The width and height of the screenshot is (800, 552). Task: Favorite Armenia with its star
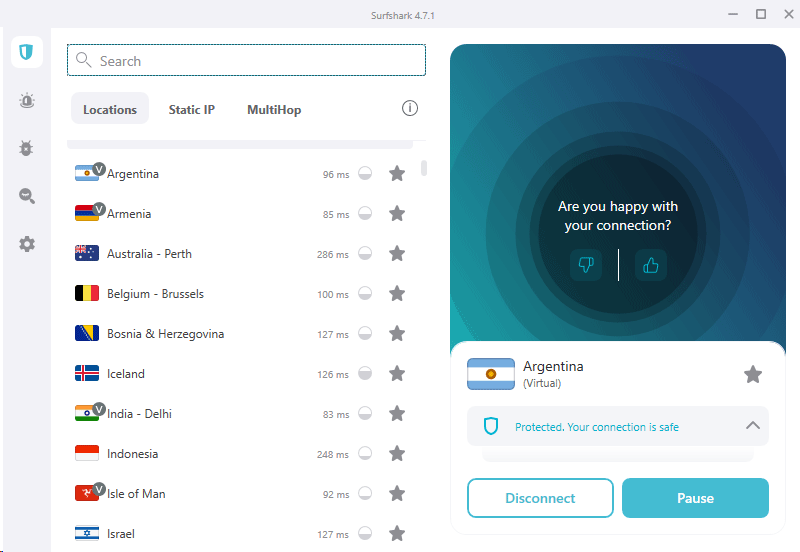(397, 213)
